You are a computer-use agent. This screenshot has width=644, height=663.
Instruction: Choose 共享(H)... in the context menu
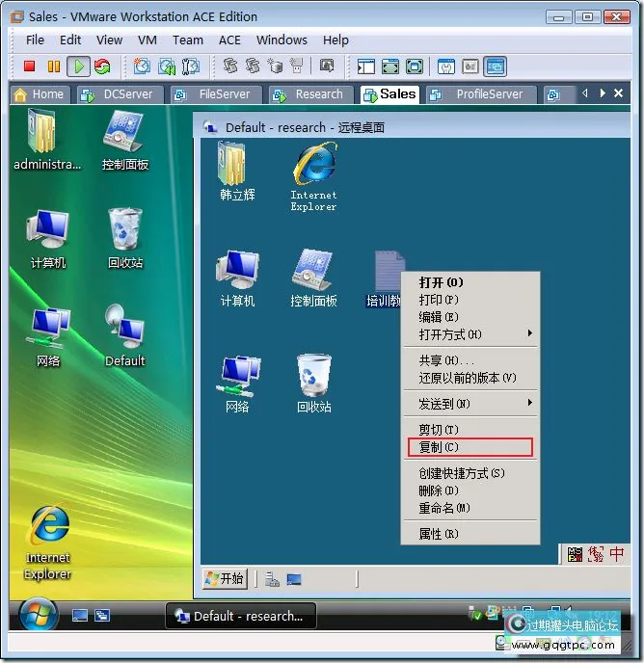point(470,360)
